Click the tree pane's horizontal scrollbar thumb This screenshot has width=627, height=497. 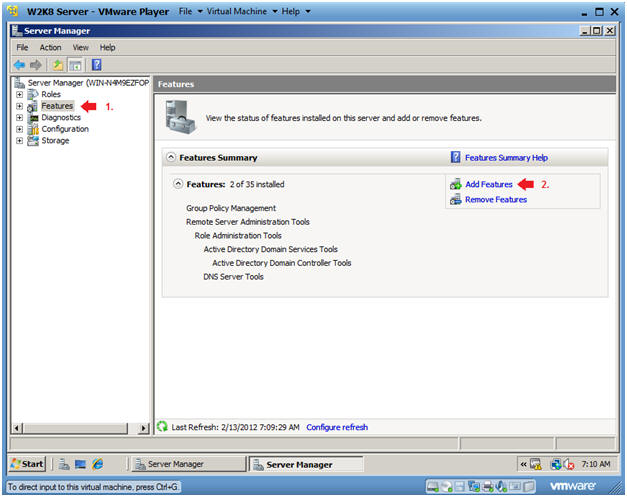(75, 428)
